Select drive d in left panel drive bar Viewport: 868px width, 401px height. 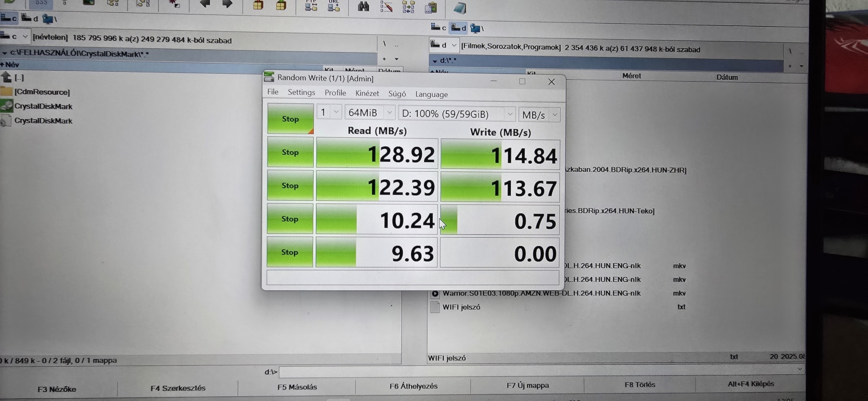tap(30, 18)
